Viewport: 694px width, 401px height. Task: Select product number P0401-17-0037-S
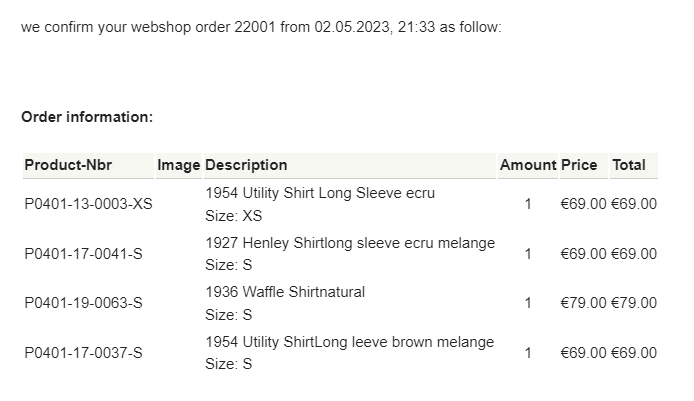coord(83,353)
